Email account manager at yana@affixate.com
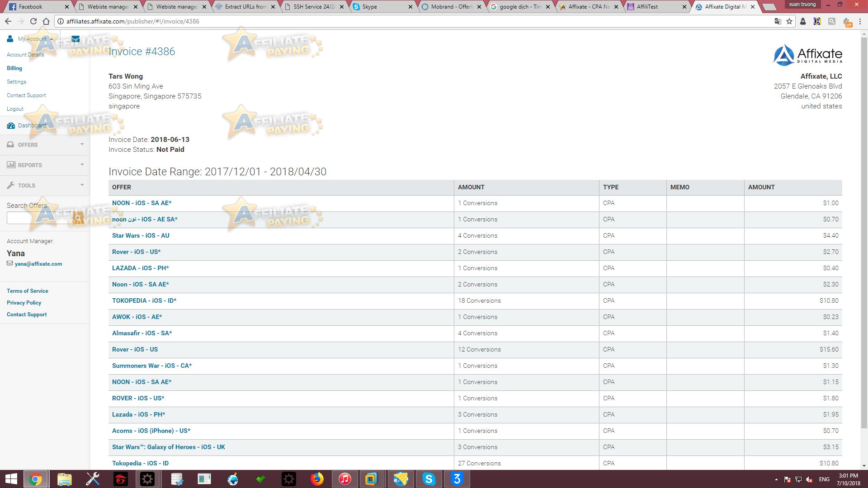The width and height of the screenshot is (868, 488). pos(38,264)
